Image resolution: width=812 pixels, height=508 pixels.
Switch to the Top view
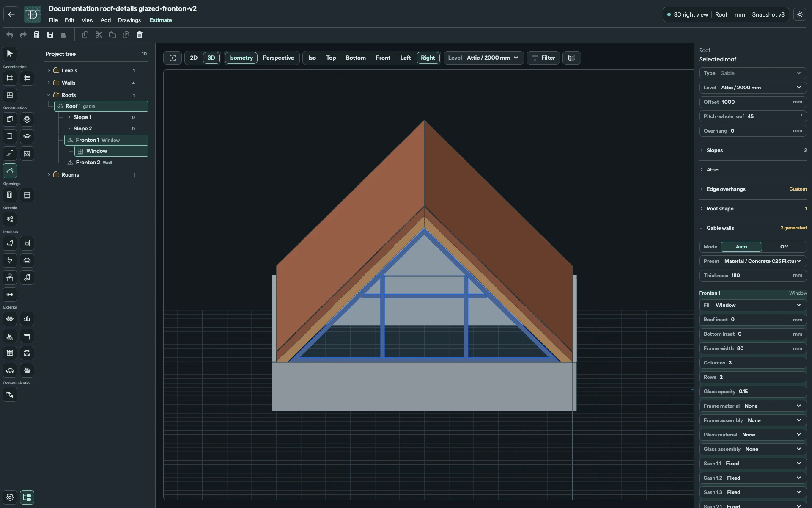[x=331, y=58]
